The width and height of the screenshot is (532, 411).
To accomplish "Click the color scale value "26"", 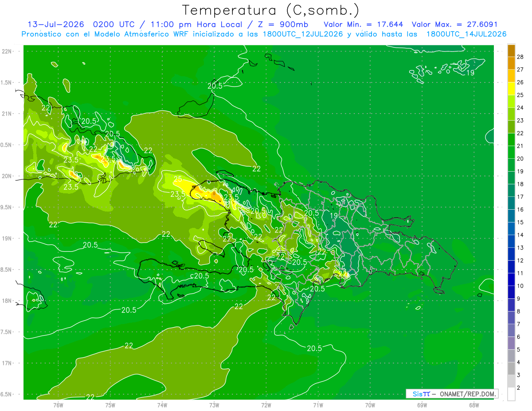I will pos(520,82).
